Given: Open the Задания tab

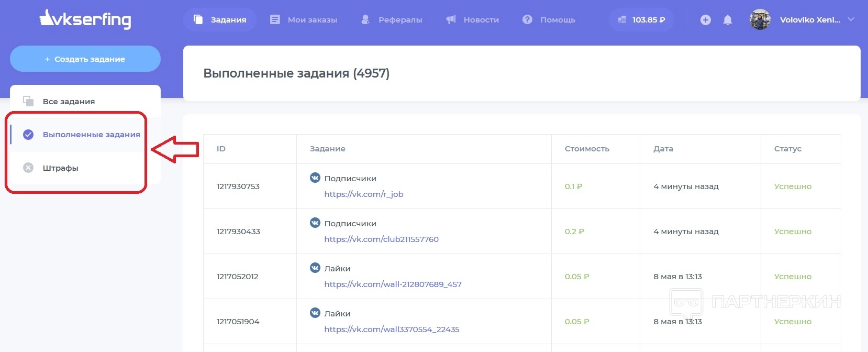Looking at the screenshot, I should 220,20.
